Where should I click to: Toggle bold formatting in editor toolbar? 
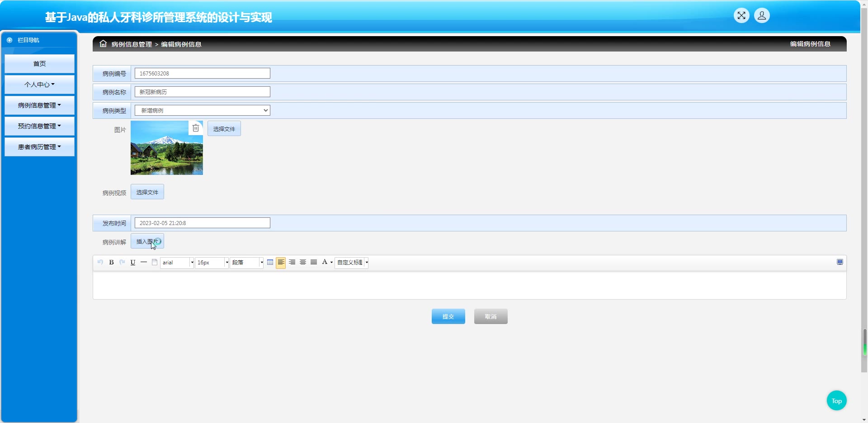(x=111, y=262)
